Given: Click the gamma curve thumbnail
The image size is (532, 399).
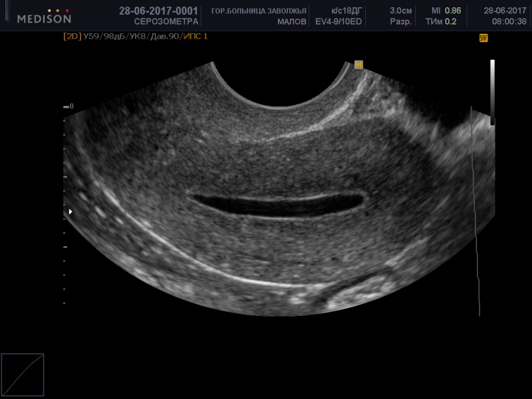Looking at the screenshot, I should pos(23,374).
